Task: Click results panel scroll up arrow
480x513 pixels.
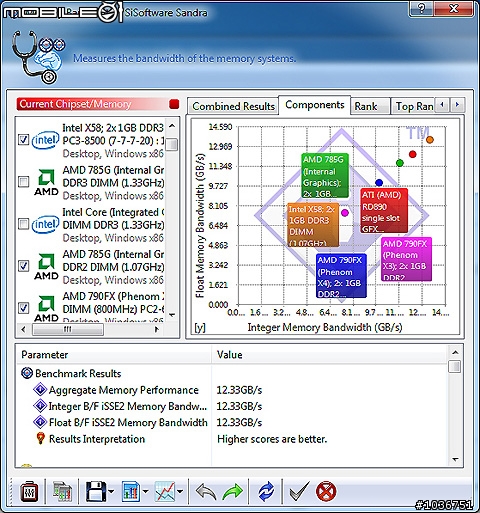Action: (x=455, y=353)
